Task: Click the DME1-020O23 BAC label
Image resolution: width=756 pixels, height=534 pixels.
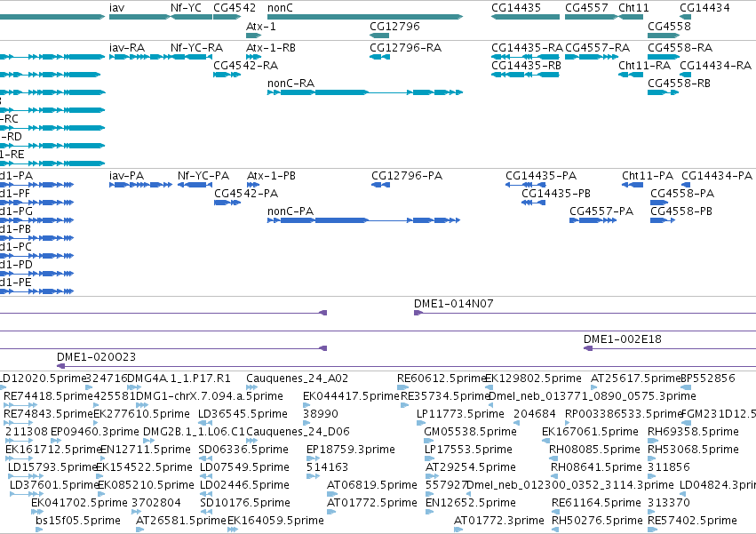Action: click(97, 357)
